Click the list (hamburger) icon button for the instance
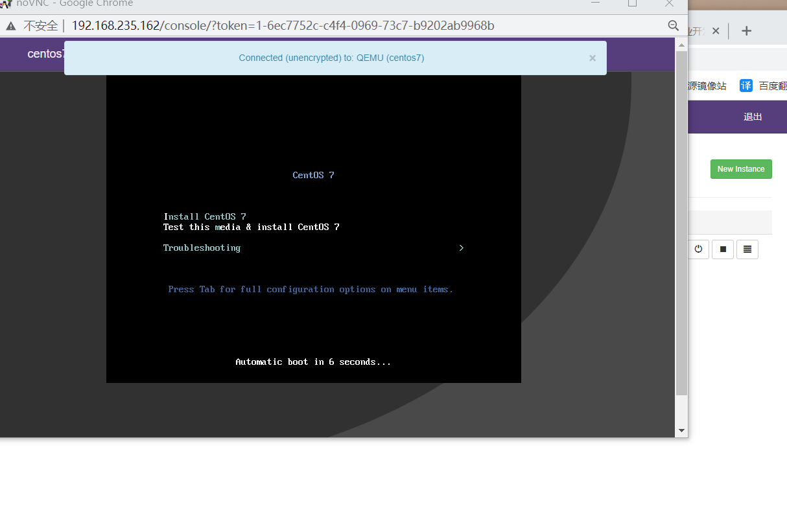Viewport: 787px width, 532px height. (x=747, y=249)
